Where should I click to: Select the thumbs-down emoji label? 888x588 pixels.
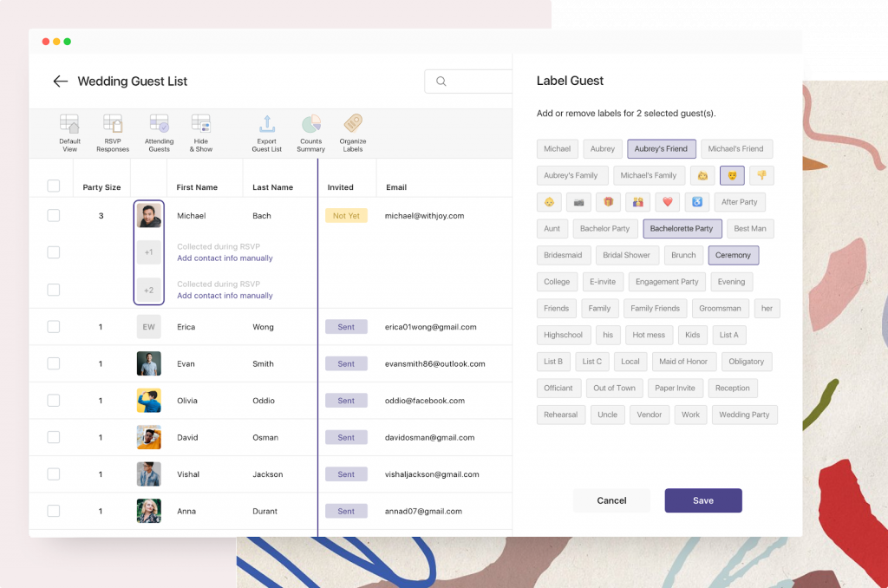coord(761,175)
